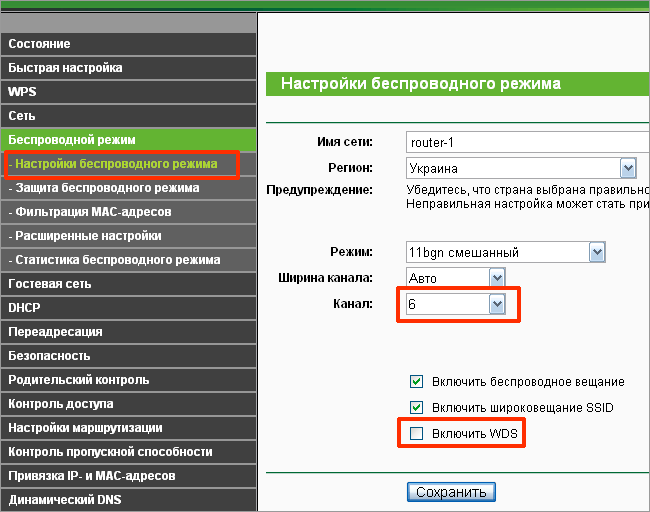
Task: Go to Родительский контроль
Action: click(x=128, y=380)
